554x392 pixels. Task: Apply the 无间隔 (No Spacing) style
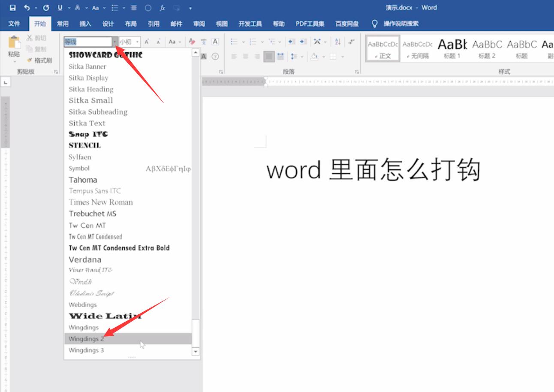[418, 48]
